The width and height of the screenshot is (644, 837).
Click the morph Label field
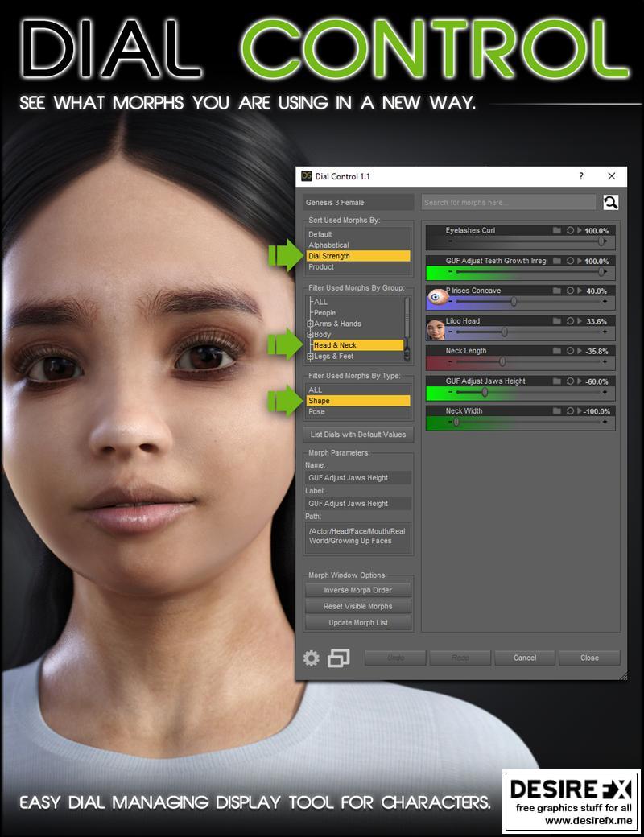(x=357, y=503)
